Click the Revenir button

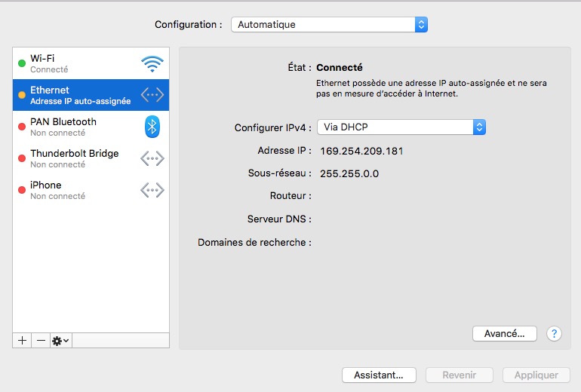459,375
